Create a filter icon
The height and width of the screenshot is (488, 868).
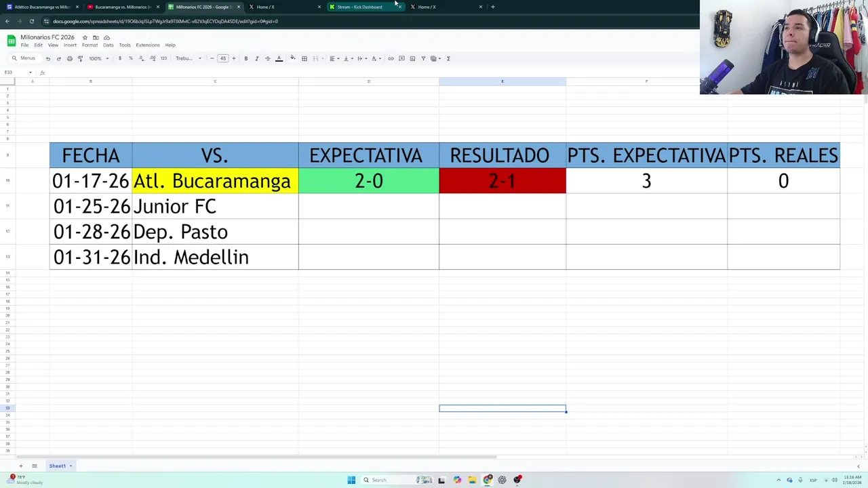[x=423, y=58]
